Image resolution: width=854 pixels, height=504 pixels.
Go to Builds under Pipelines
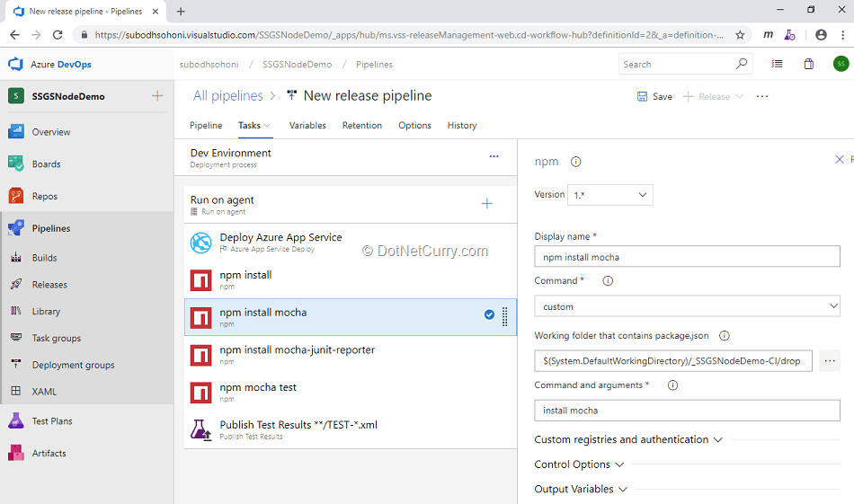pyautogui.click(x=44, y=258)
